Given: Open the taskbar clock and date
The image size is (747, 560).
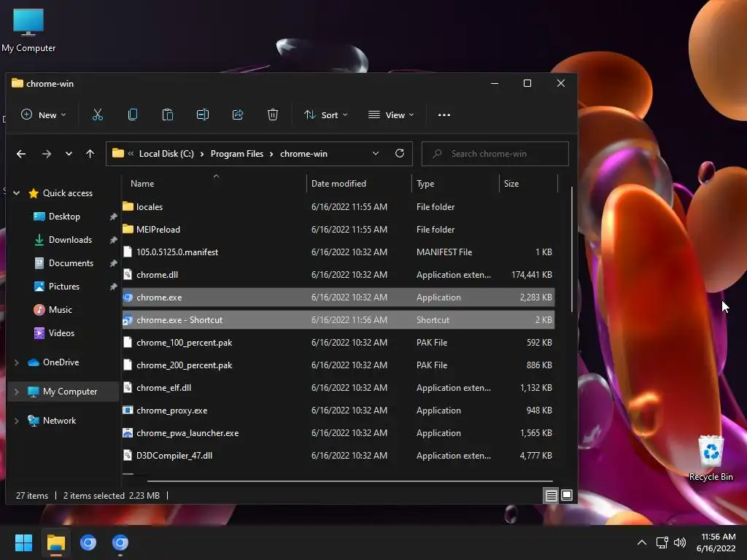Looking at the screenshot, I should click(716, 542).
